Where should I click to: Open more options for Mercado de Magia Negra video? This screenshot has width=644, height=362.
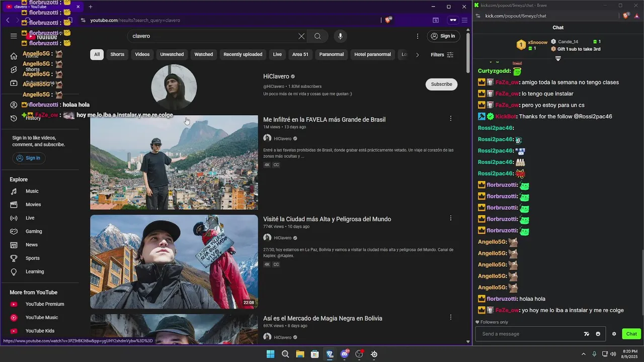[x=450, y=317]
